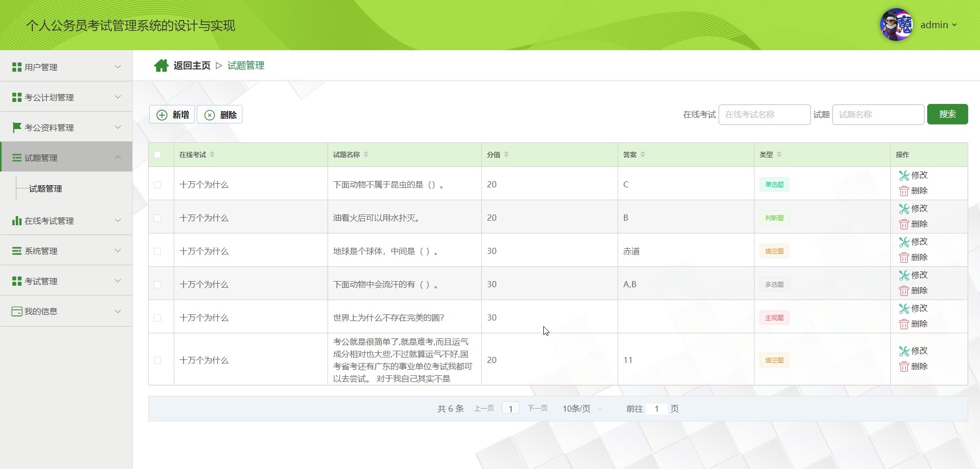Select the 试题管理 submenu item
This screenshot has height=469, width=980.
46,189
